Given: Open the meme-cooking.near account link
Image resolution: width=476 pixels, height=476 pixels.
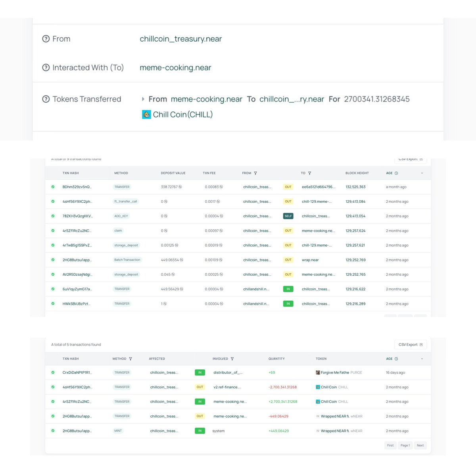Looking at the screenshot, I should (x=175, y=67).
